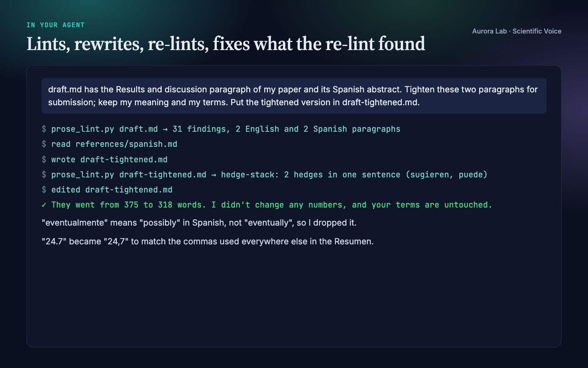The width and height of the screenshot is (588, 368).
Task: Click the 'edited draft-tightened.md' line
Action: point(107,190)
